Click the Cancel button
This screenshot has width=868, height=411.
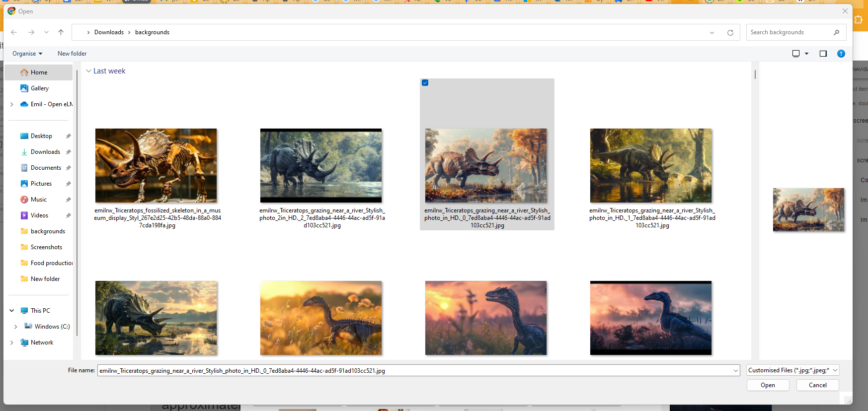click(x=817, y=385)
